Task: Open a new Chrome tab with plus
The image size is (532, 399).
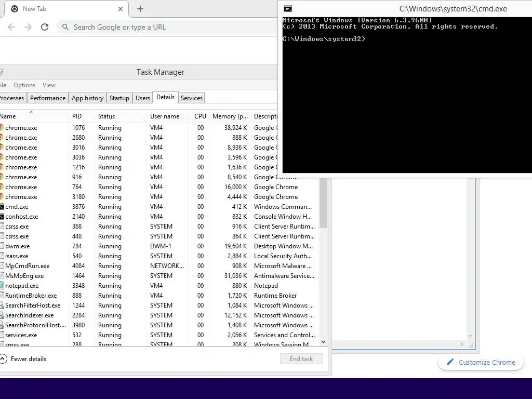Action: (x=140, y=9)
